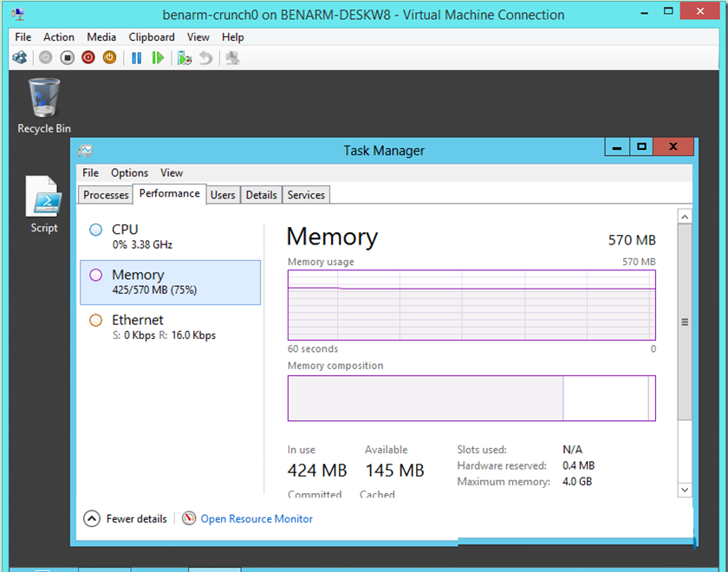This screenshot has width=728, height=572.
Task: Open the Action menu in VM Connection
Action: point(59,37)
